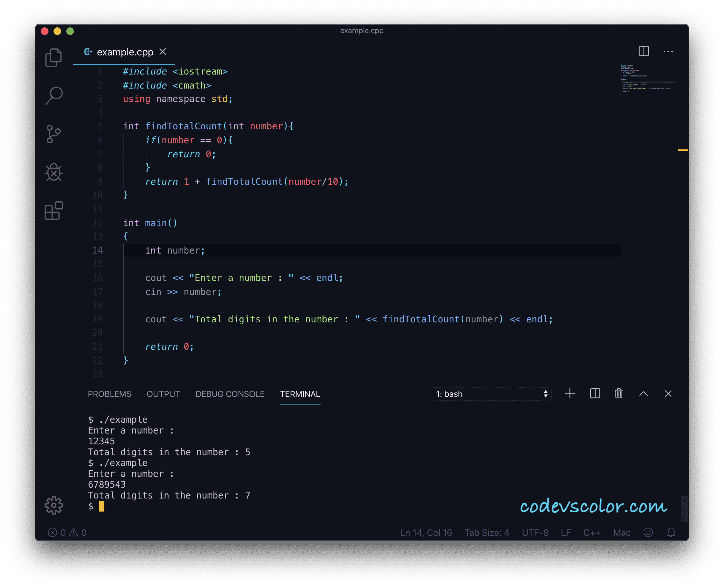Viewport: 724px width, 588px height.
Task: Click Tab Size: 4 in status bar
Action: [487, 533]
